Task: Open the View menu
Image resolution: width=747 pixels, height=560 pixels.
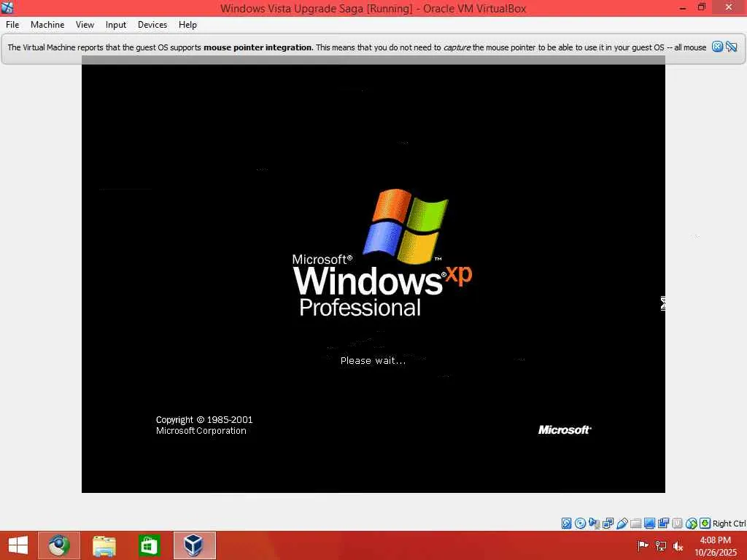Action: click(85, 25)
